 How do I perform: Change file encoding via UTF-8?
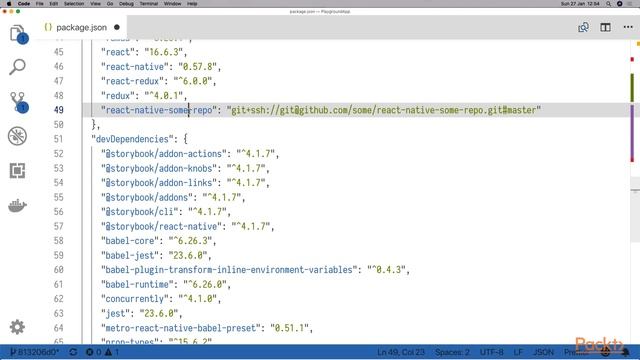click(491, 352)
